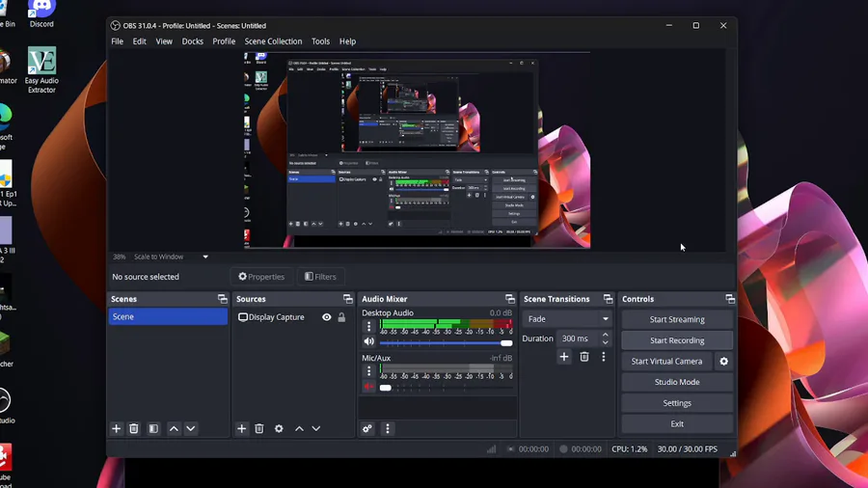Select Display Capture source row

click(292, 317)
